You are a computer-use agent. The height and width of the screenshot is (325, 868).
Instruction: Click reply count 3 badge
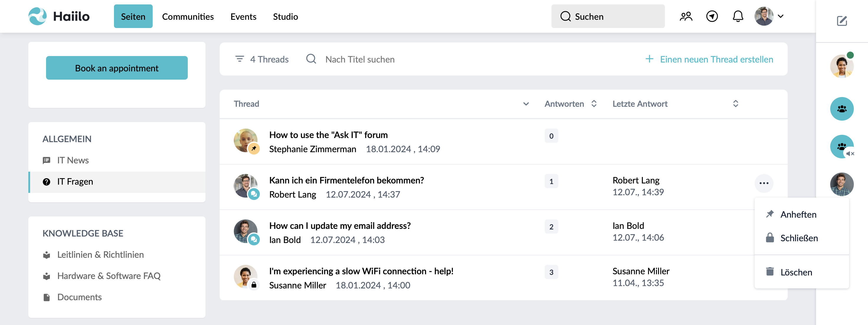551,272
